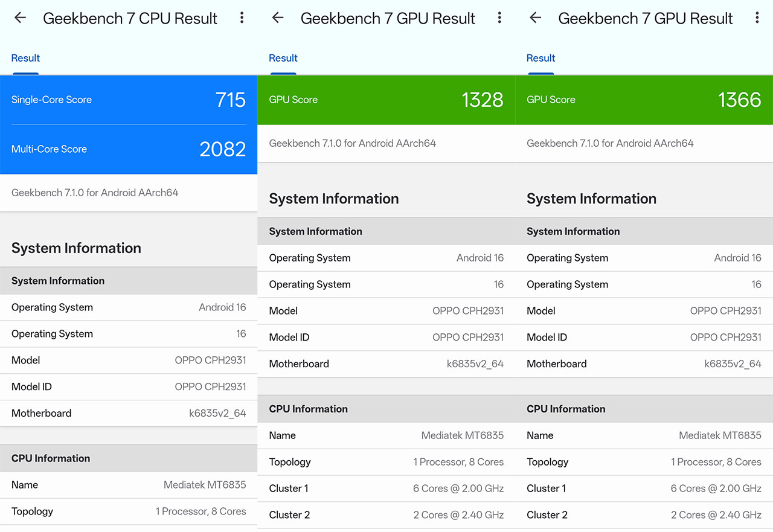Image resolution: width=773 pixels, height=532 pixels.
Task: Go back from the rightmost GPU Result screen
Action: [x=536, y=18]
